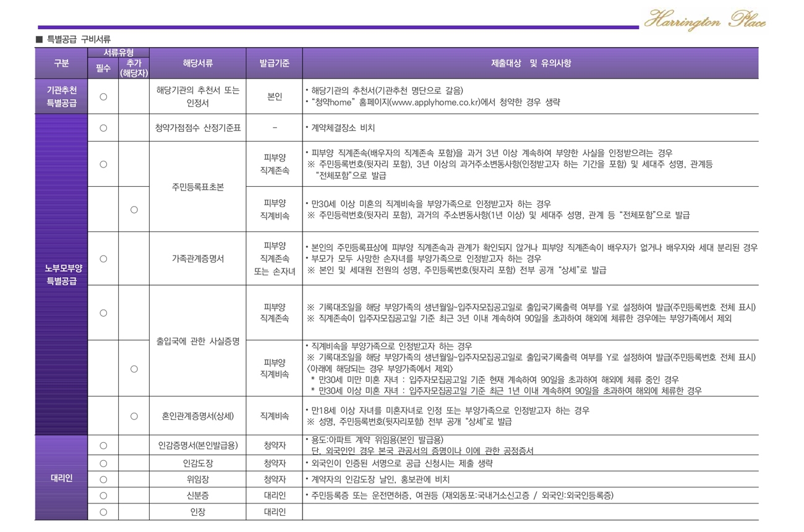Viewport: 804px width, 532px height.
Task: Select the '해당서류' column header
Action: pyautogui.click(x=198, y=63)
